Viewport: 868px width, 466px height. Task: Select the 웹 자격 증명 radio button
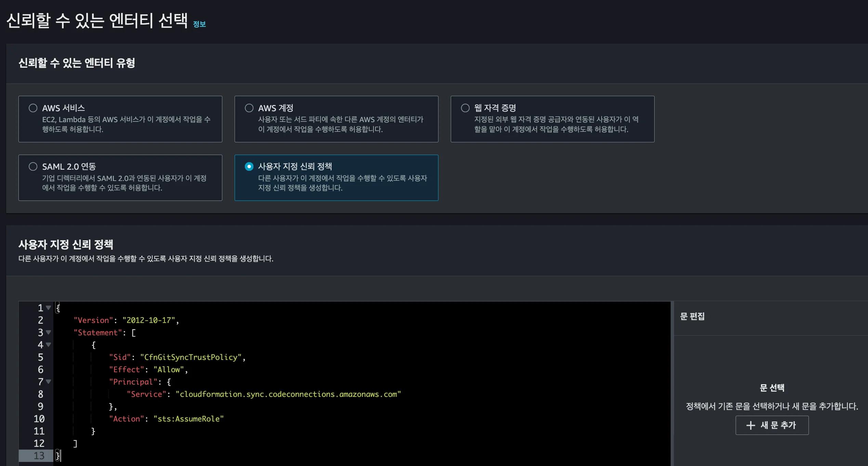pyautogui.click(x=465, y=108)
